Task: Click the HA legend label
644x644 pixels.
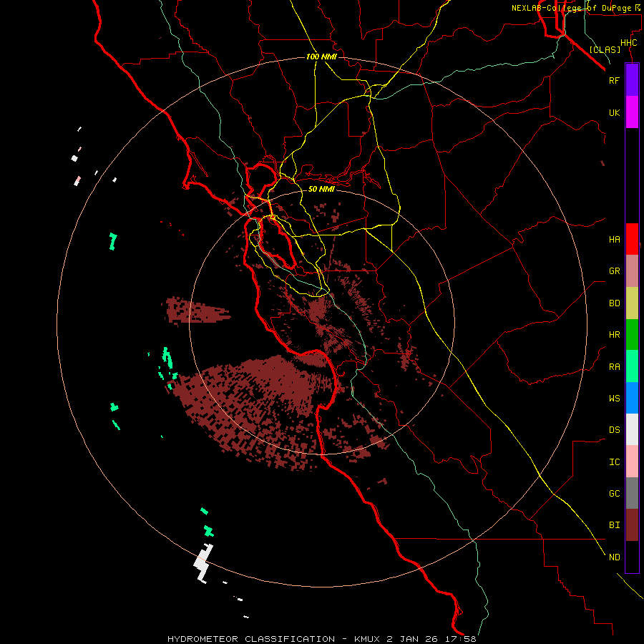Action: coord(614,240)
